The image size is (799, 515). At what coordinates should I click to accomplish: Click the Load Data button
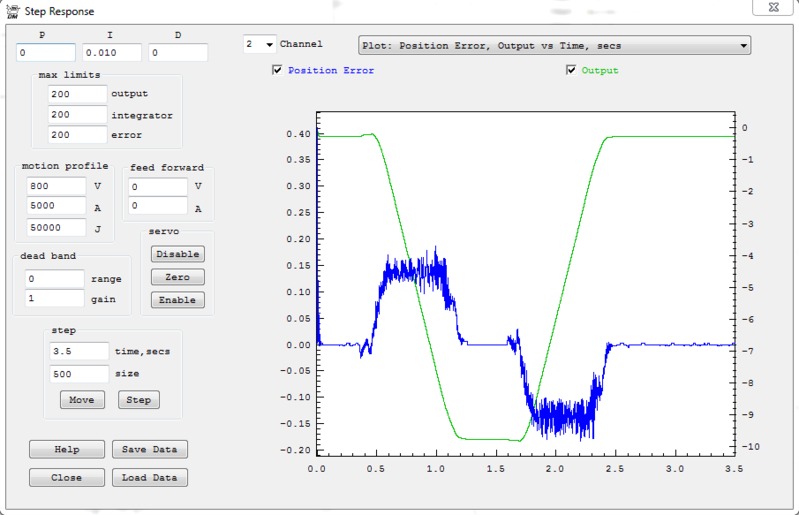(149, 478)
